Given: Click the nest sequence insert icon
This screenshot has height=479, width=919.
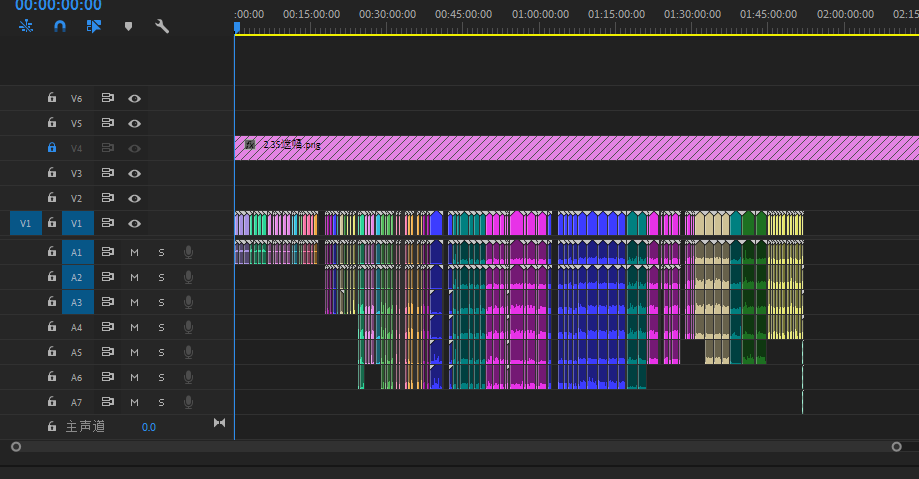Looking at the screenshot, I should (27, 26).
